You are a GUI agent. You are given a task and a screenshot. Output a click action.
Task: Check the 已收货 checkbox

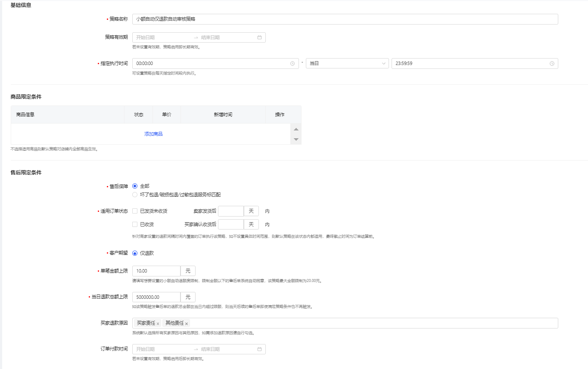click(135, 224)
